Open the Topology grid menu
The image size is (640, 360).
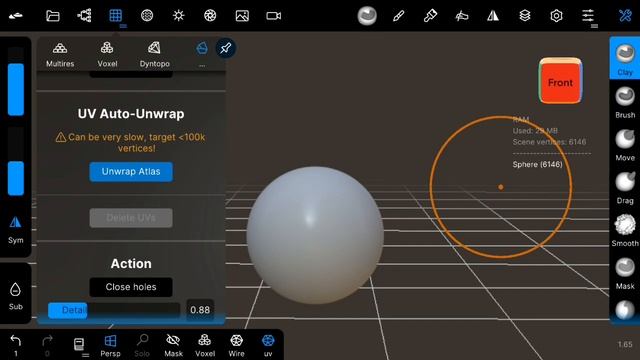point(116,16)
